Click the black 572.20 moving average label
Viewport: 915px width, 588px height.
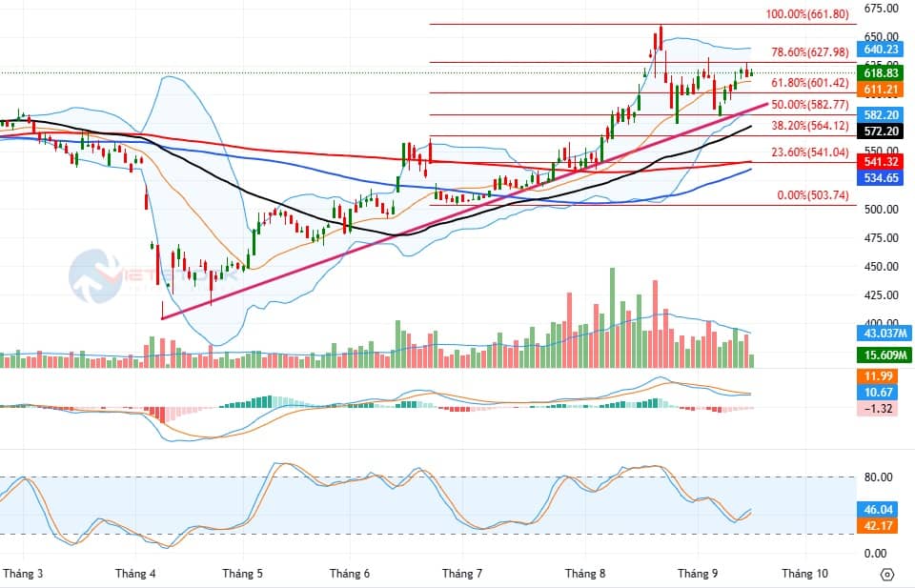tap(880, 132)
